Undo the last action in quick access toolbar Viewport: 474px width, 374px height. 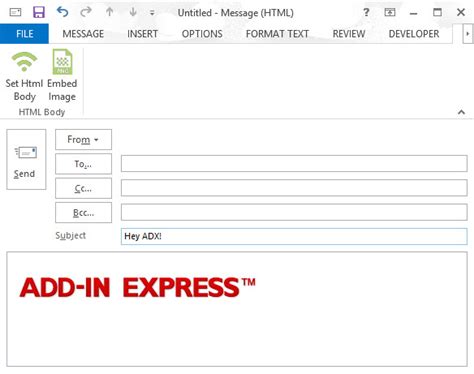(62, 12)
